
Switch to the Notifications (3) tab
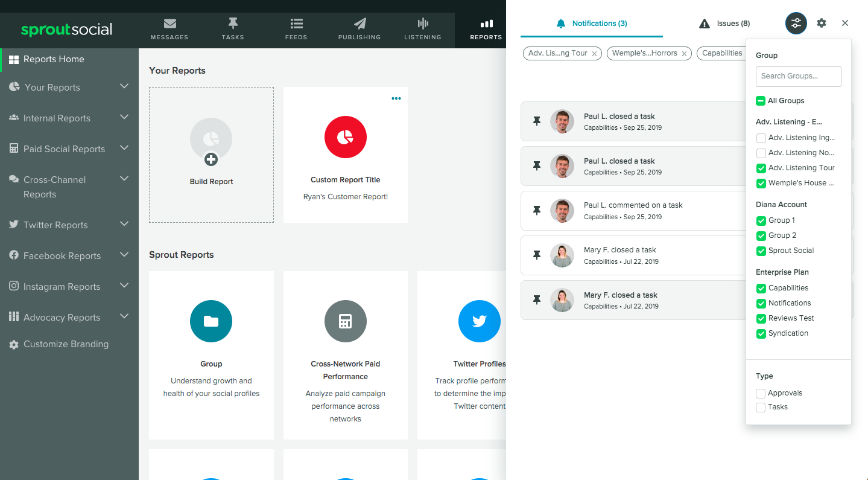point(592,24)
